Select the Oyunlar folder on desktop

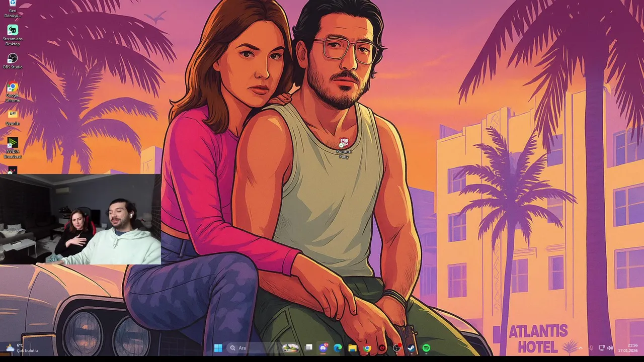tap(13, 117)
